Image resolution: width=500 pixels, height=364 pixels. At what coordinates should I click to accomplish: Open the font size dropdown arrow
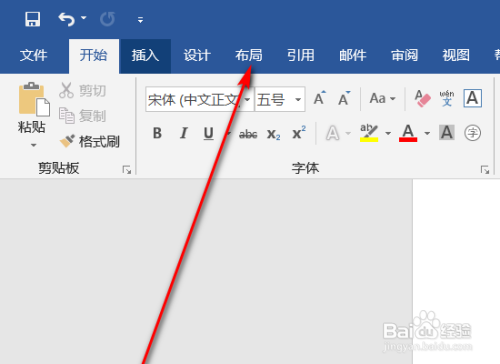point(298,99)
